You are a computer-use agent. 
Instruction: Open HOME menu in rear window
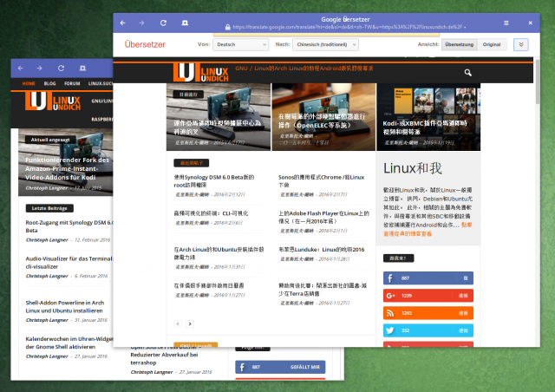coord(29,84)
